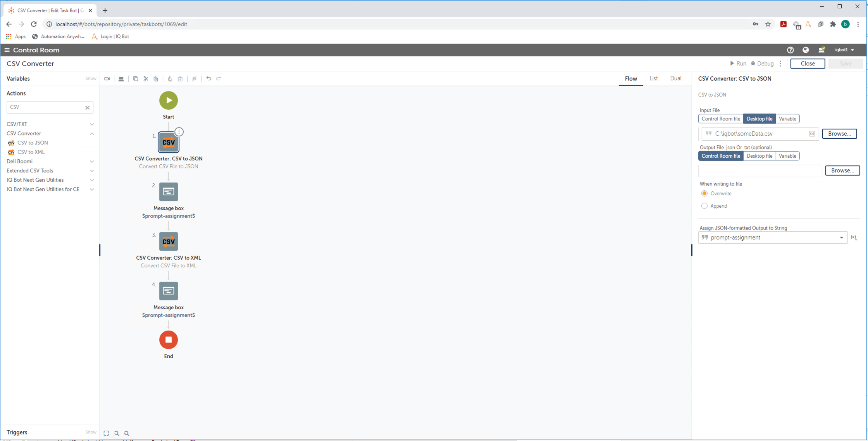Choose Variable for Input File source
The width and height of the screenshot is (868, 441).
pyautogui.click(x=787, y=119)
